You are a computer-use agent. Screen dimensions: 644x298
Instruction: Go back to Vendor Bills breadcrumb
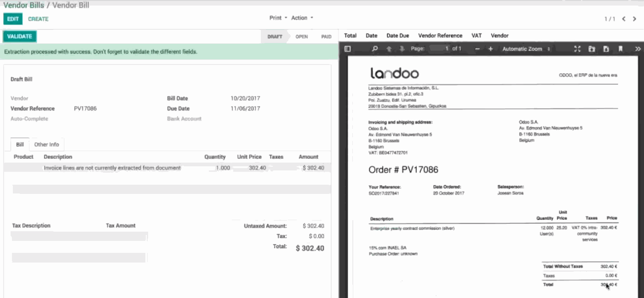point(23,6)
